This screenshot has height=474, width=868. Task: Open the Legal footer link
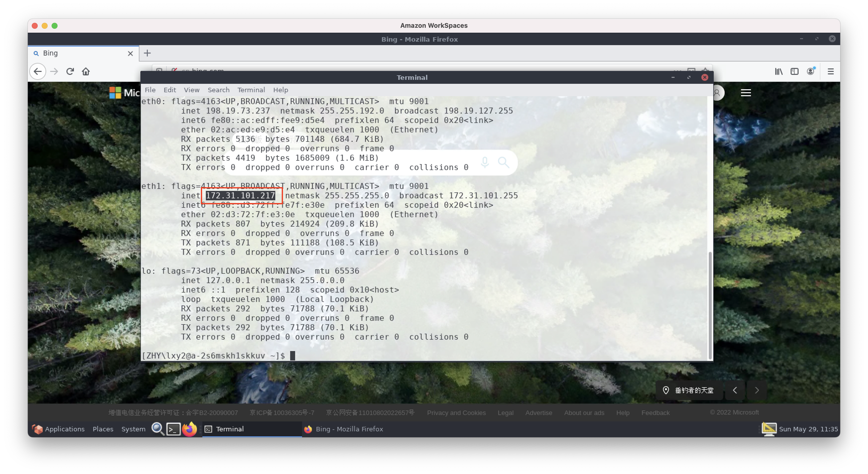click(505, 413)
